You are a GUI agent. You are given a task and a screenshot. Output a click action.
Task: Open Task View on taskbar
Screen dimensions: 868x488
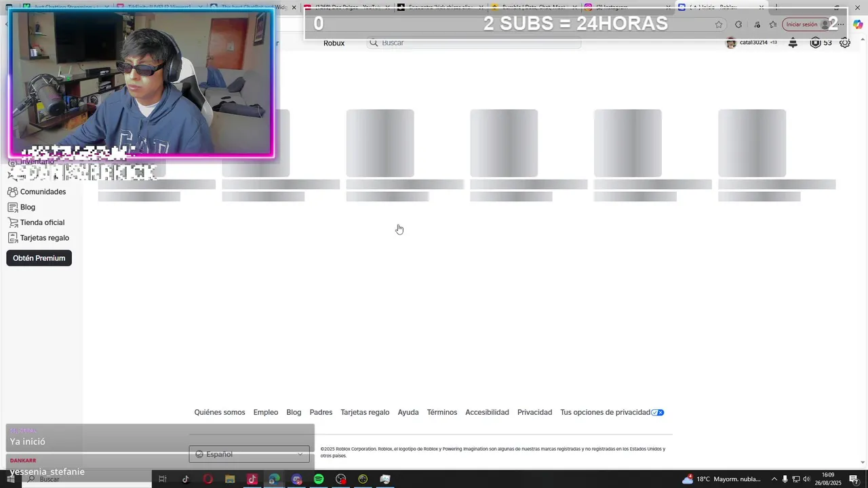pyautogui.click(x=163, y=479)
